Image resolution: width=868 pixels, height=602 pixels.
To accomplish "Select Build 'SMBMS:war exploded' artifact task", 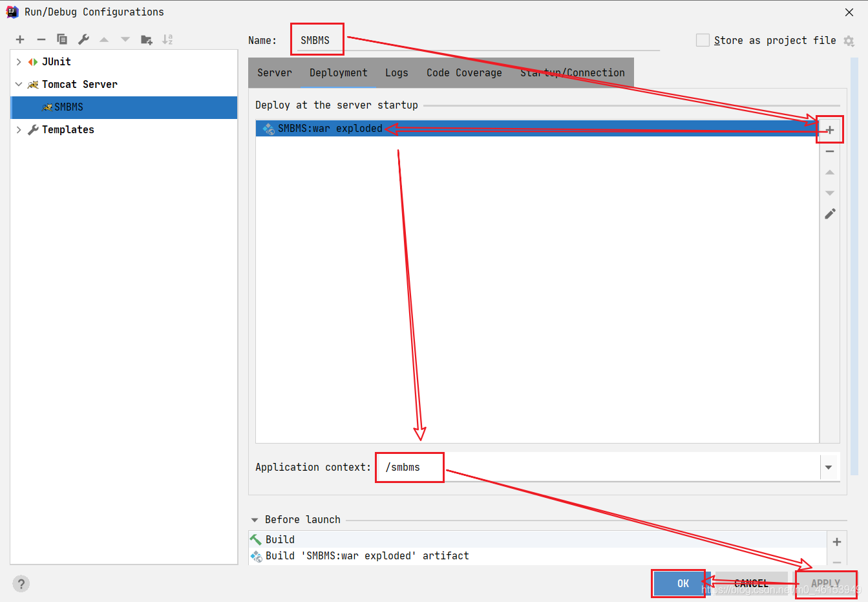I will tap(537, 556).
